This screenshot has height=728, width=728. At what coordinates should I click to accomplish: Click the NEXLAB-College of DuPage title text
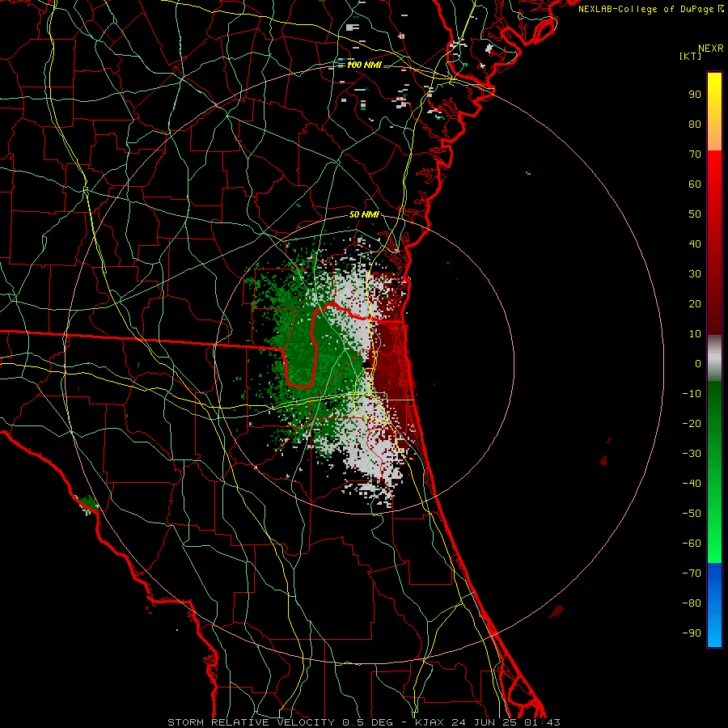click(x=646, y=9)
